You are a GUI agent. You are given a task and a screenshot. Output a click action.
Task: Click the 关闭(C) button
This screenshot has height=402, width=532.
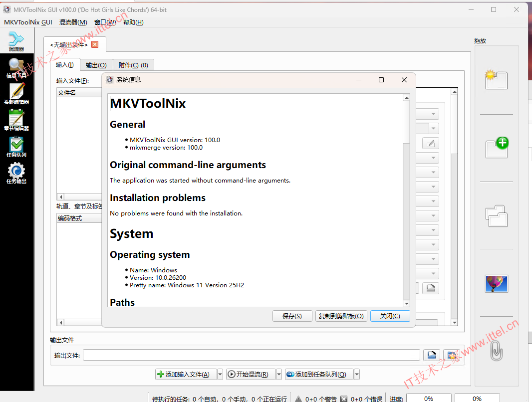pyautogui.click(x=390, y=316)
